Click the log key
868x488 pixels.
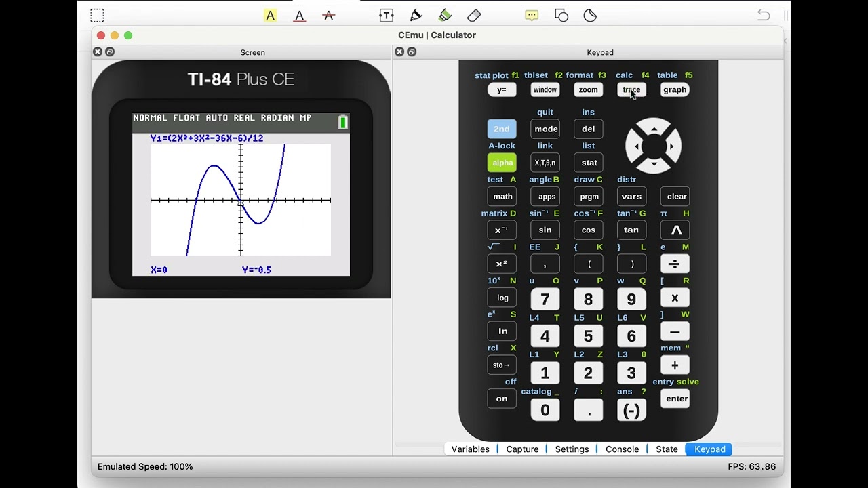click(502, 298)
